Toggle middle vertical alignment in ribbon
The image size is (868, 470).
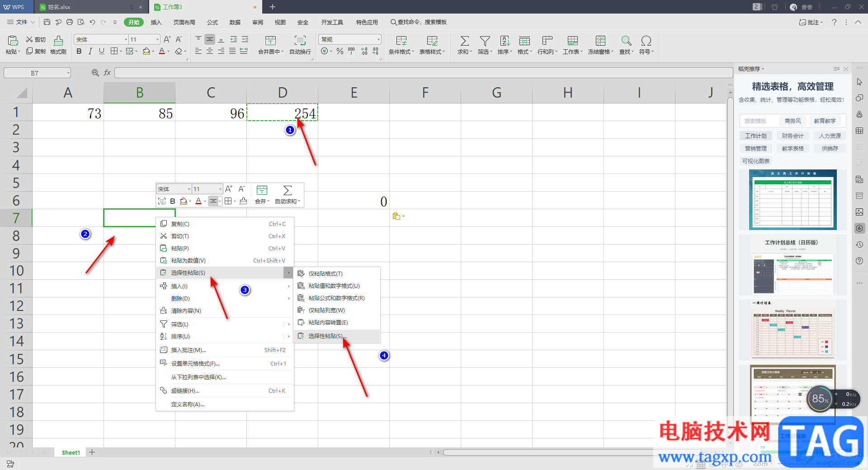(210, 39)
